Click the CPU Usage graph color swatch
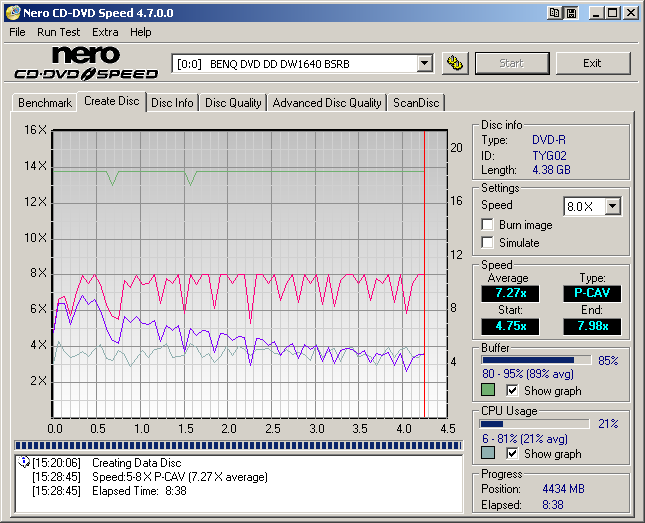This screenshot has height=523, width=645. click(x=488, y=453)
